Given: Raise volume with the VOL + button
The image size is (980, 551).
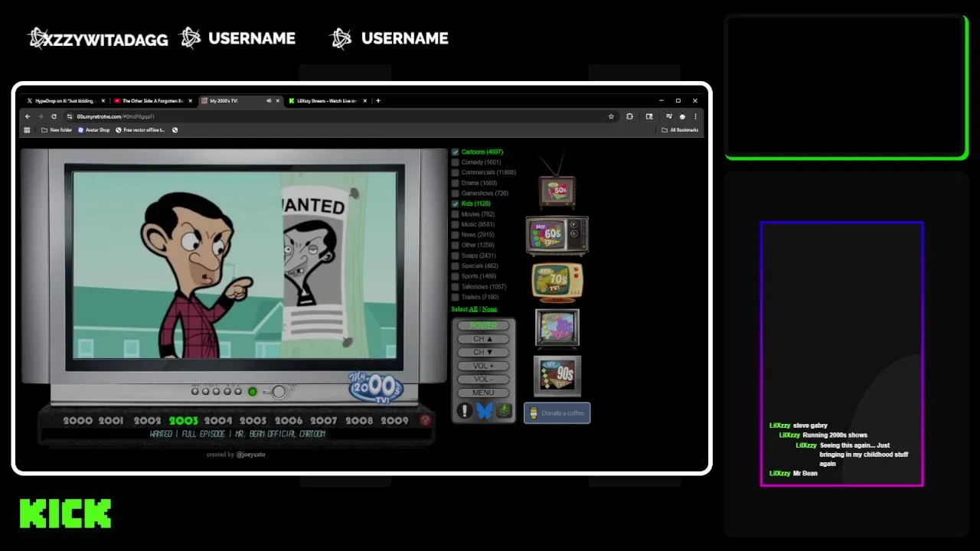Looking at the screenshot, I should (x=483, y=366).
